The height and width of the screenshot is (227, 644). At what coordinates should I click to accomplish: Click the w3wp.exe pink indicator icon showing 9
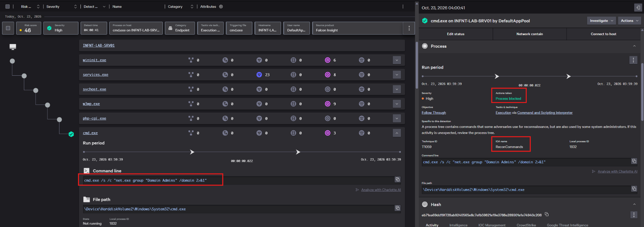pyautogui.click(x=328, y=104)
